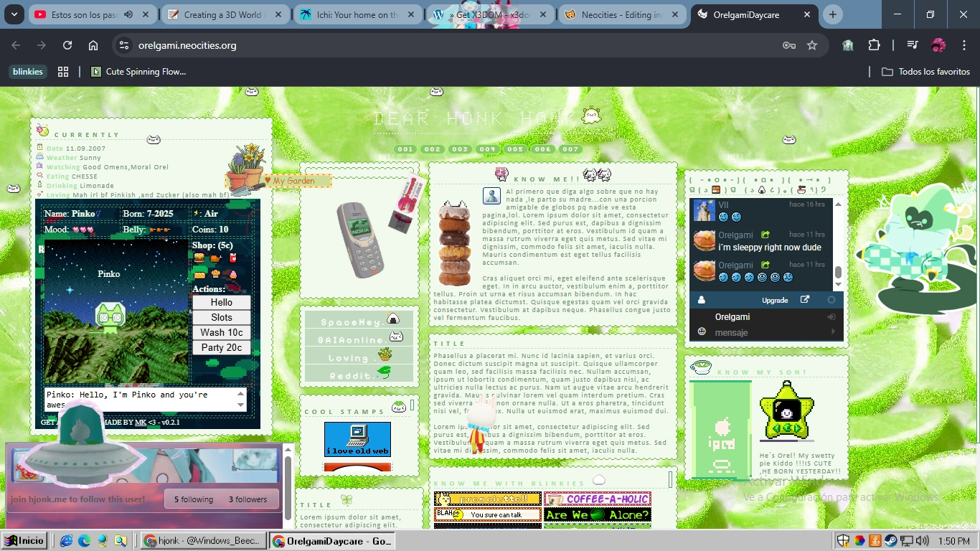This screenshot has width=980, height=551.
Task: Click the Pinko pet character
Action: pyautogui.click(x=109, y=319)
